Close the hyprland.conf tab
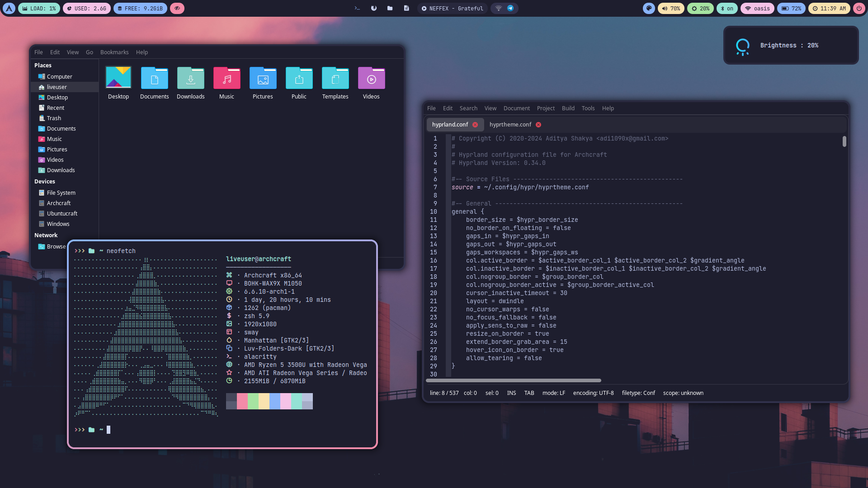The width and height of the screenshot is (868, 488). pyautogui.click(x=475, y=125)
